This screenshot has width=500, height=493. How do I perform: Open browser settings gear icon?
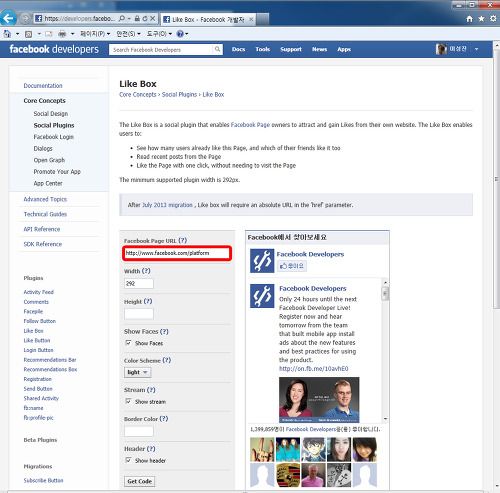point(493,19)
